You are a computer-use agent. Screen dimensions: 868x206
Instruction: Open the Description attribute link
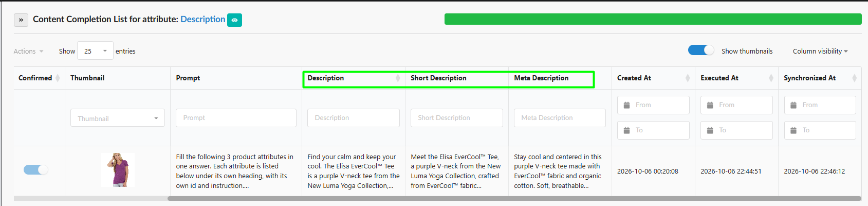202,19
